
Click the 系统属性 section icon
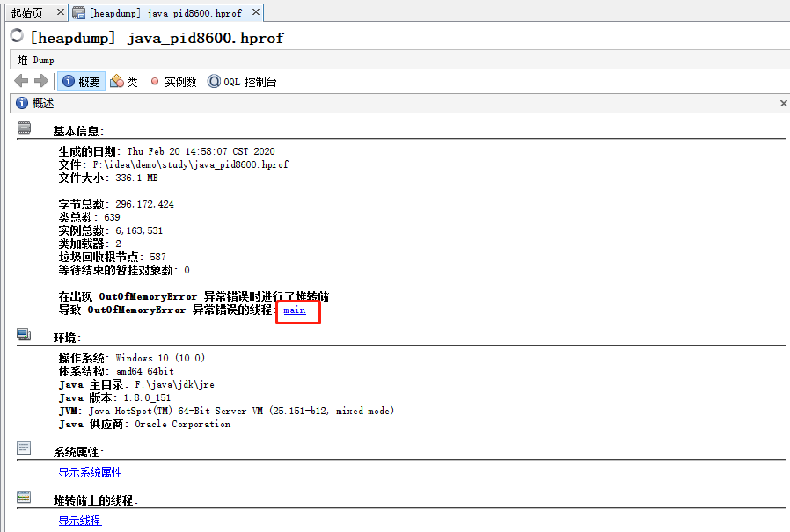24,448
